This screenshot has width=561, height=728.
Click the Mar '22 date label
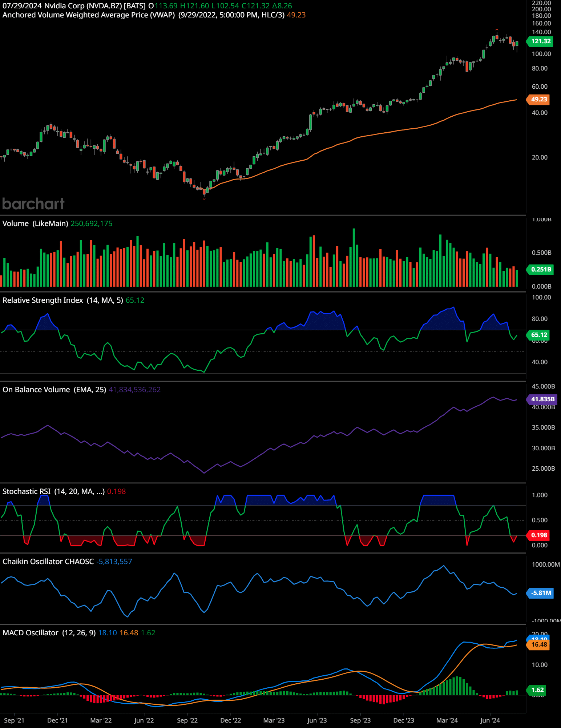click(101, 720)
